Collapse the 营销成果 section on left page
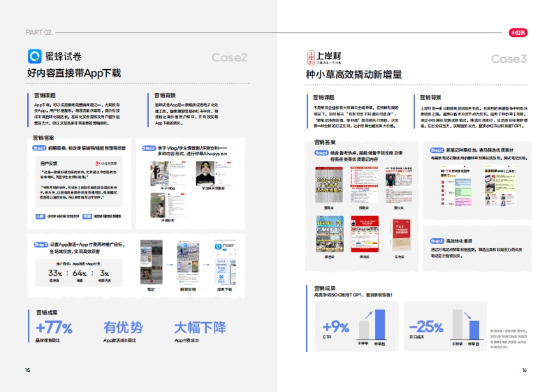The width and height of the screenshot is (554, 392). point(48,311)
